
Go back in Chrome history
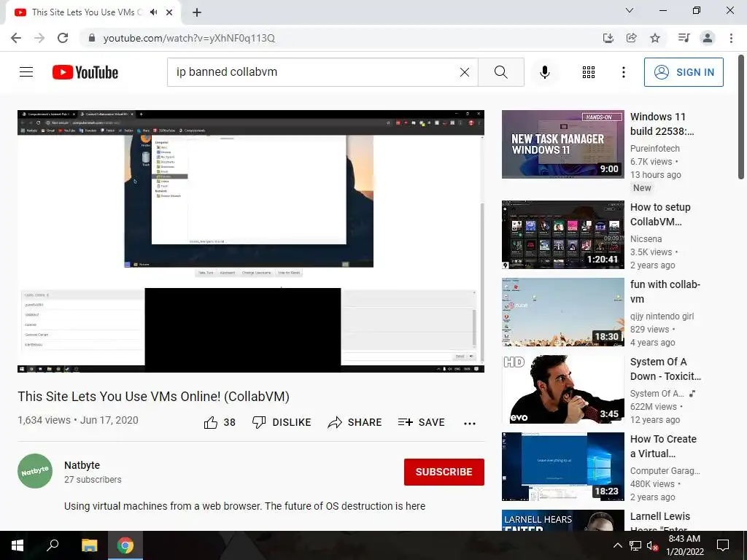tap(16, 38)
